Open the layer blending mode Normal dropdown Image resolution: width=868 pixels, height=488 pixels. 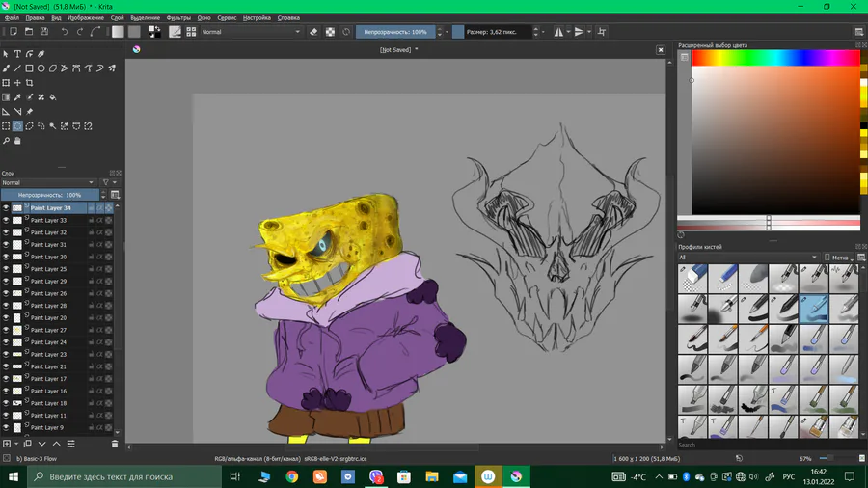click(48, 182)
